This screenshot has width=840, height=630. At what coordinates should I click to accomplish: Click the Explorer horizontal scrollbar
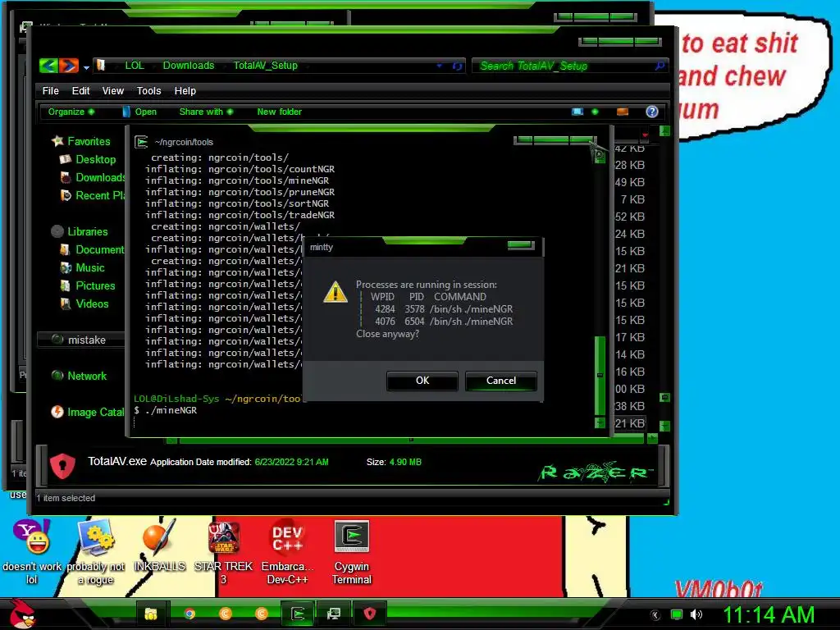[x=411, y=441]
